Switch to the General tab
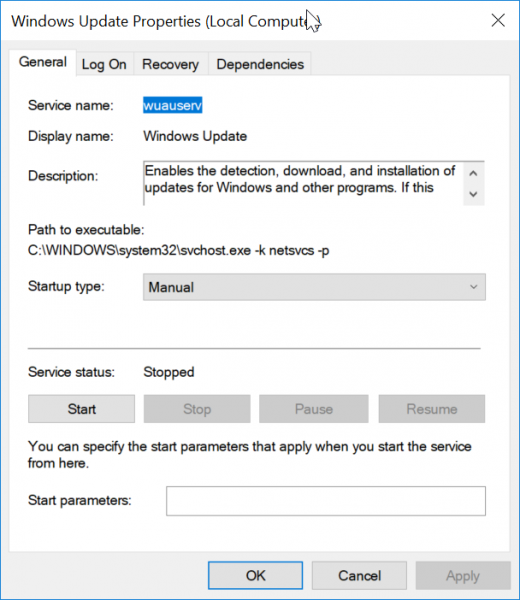This screenshot has width=520, height=600. click(43, 62)
